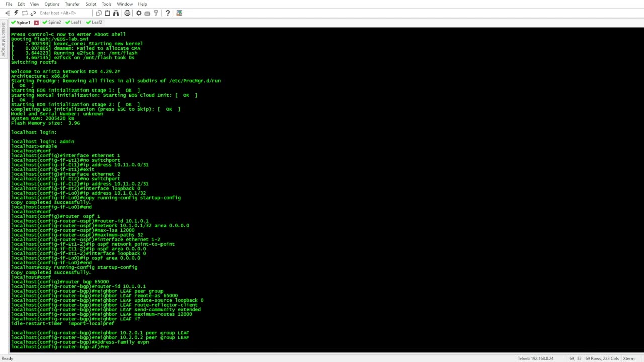Click the Help question mark icon
The width and height of the screenshot is (644, 362).
pyautogui.click(x=168, y=13)
